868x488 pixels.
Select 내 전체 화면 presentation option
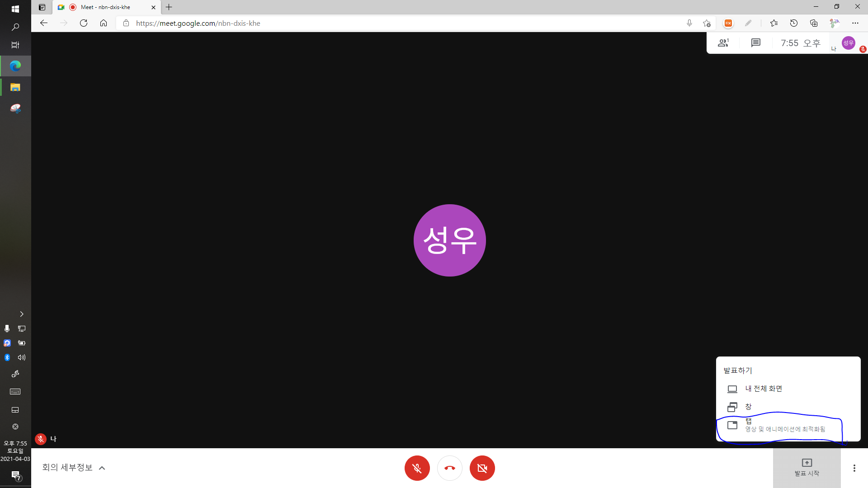tap(764, 389)
